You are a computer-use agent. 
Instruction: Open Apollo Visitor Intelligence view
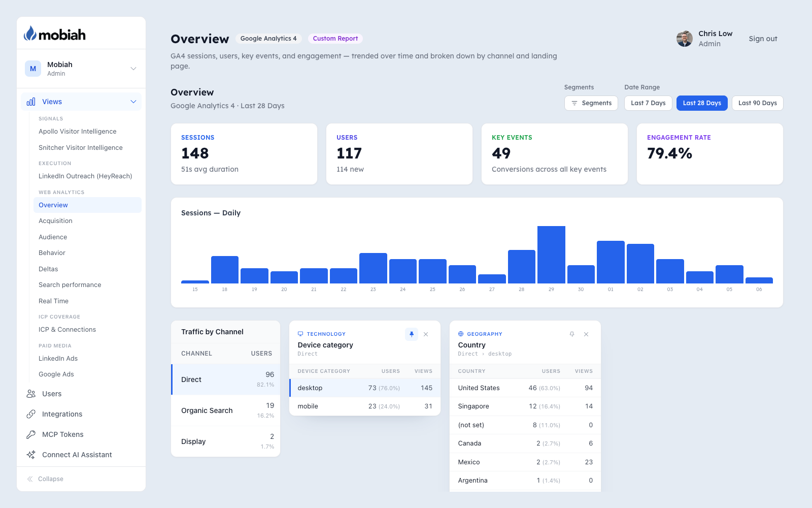pyautogui.click(x=78, y=132)
